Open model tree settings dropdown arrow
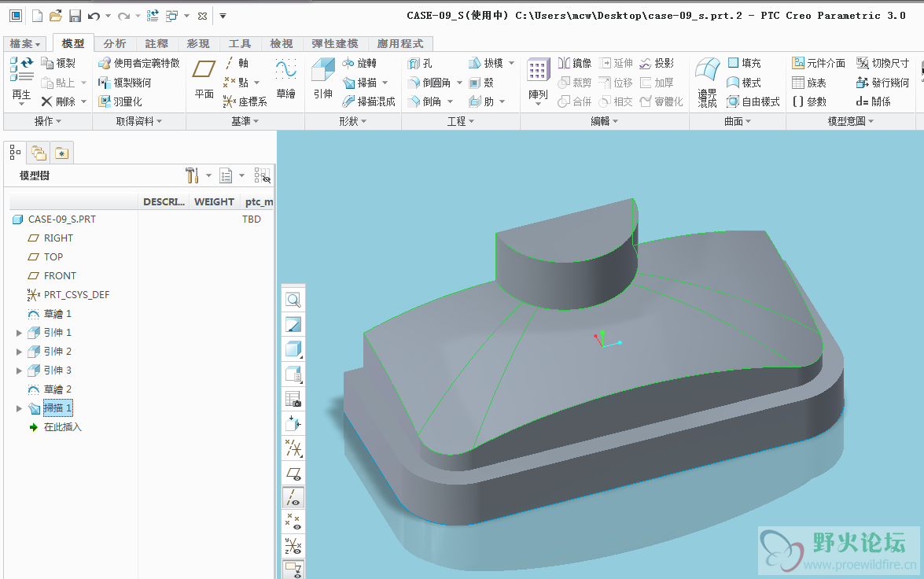924x579 pixels. [208, 175]
